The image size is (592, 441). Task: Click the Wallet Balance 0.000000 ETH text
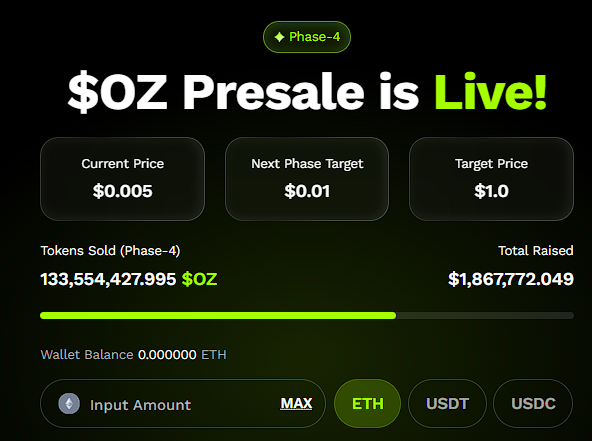pyautogui.click(x=133, y=355)
